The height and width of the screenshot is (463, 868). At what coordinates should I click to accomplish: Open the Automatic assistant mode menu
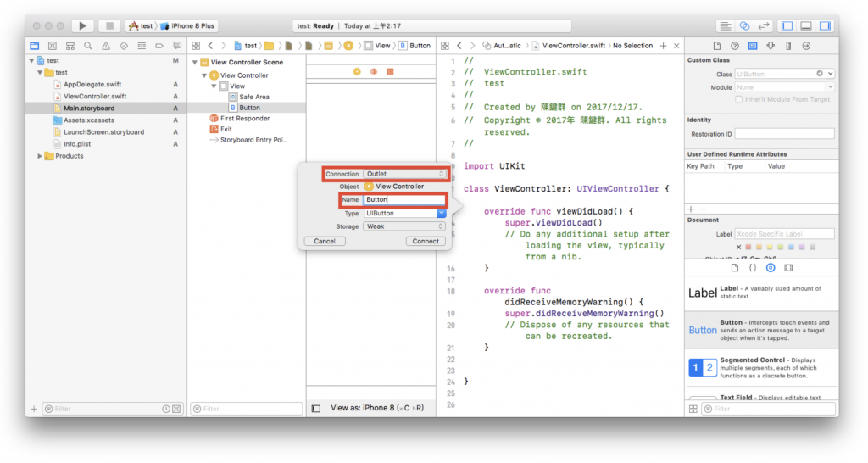point(502,46)
